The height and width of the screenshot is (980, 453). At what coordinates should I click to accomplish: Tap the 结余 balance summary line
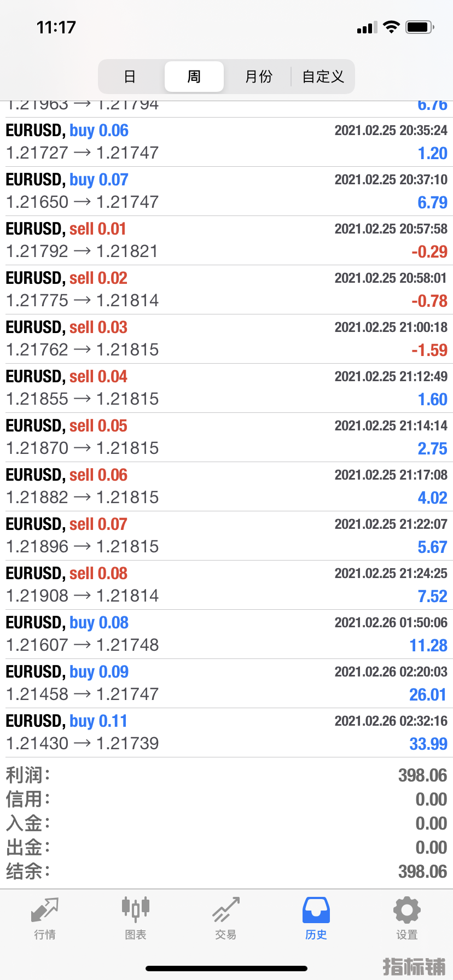click(x=226, y=872)
